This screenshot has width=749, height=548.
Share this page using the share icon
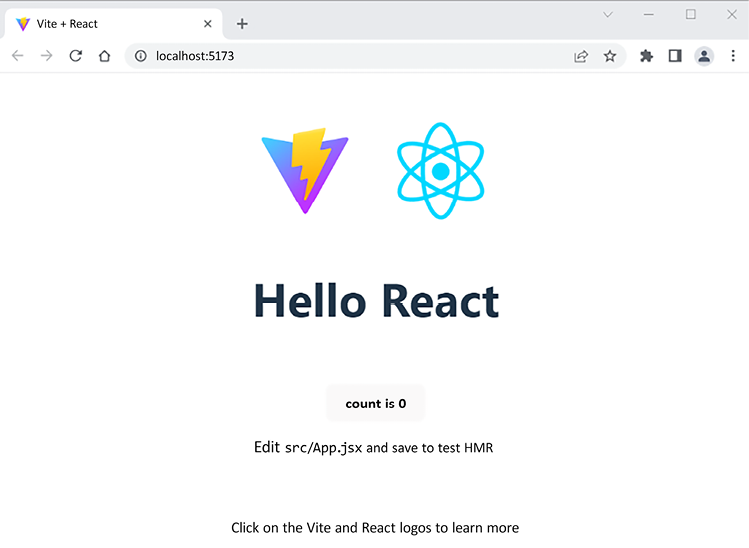pyautogui.click(x=581, y=56)
